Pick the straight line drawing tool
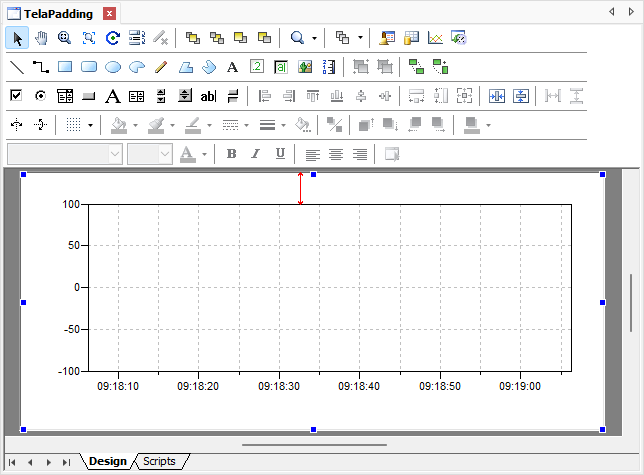The height and width of the screenshot is (475, 644). pos(17,67)
